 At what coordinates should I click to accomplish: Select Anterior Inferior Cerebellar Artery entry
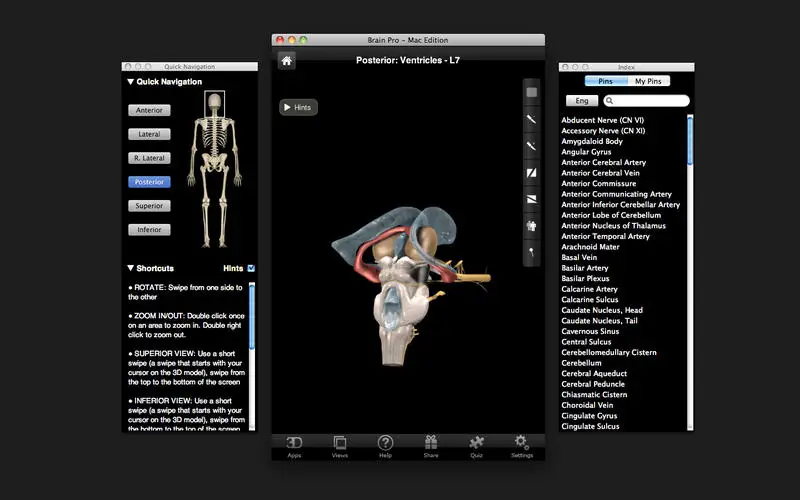coord(620,205)
